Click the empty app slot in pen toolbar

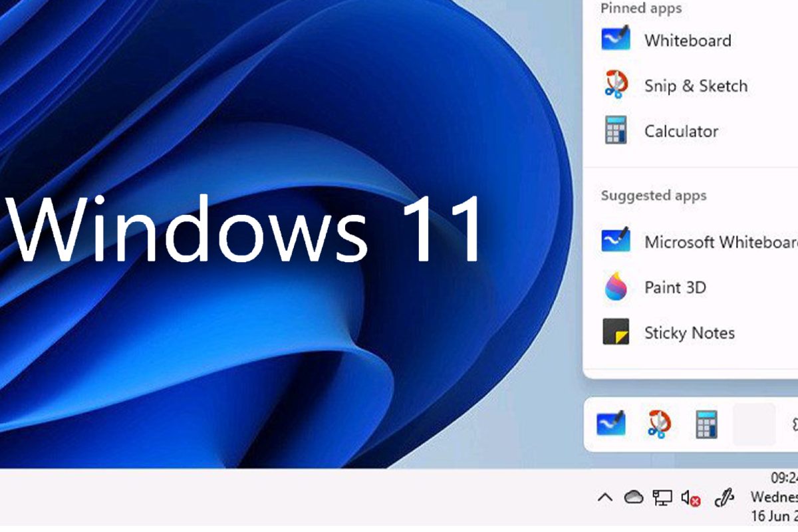pos(754,424)
